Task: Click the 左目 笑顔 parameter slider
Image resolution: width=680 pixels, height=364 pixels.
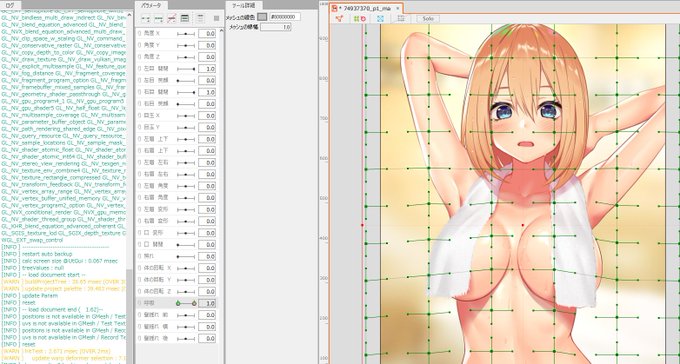Action: (x=186, y=80)
